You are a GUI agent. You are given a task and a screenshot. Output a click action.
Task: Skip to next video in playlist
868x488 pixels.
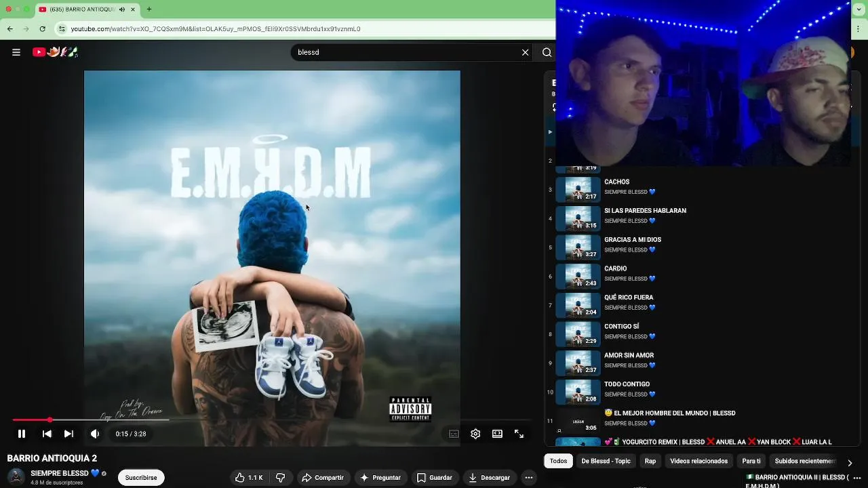coord(68,434)
